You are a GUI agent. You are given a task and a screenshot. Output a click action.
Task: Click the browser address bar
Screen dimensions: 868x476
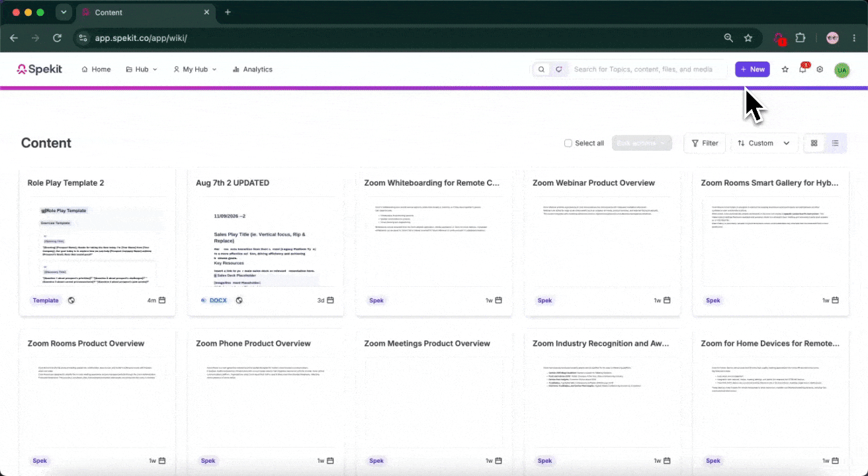[397, 38]
